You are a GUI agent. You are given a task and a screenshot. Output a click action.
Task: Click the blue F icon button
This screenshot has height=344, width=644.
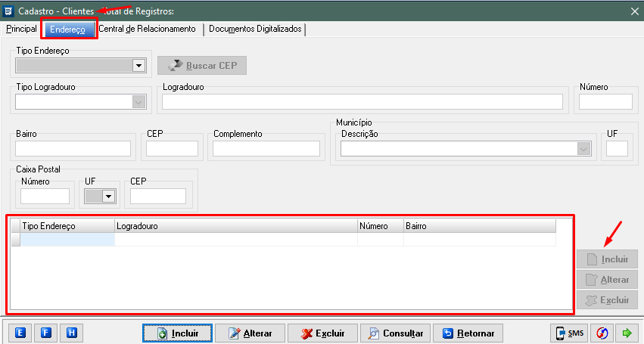point(46,333)
